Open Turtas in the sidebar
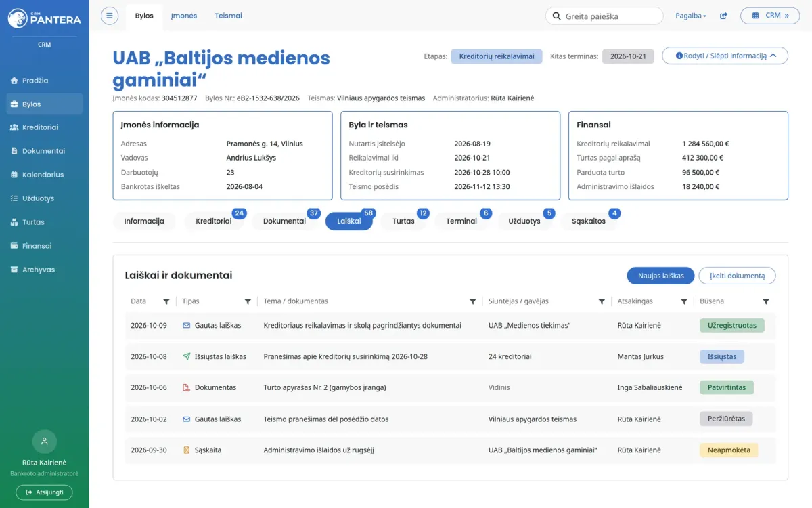The image size is (812, 508). coord(45,222)
